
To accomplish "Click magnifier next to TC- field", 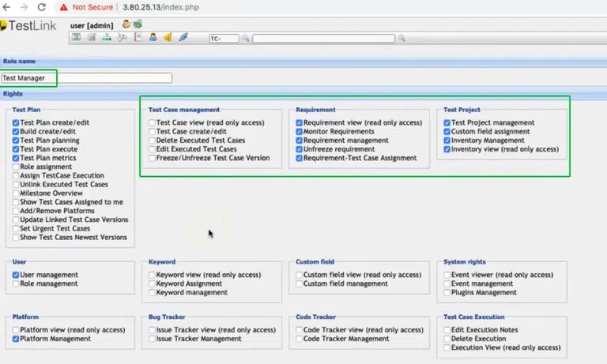I will click(245, 38).
